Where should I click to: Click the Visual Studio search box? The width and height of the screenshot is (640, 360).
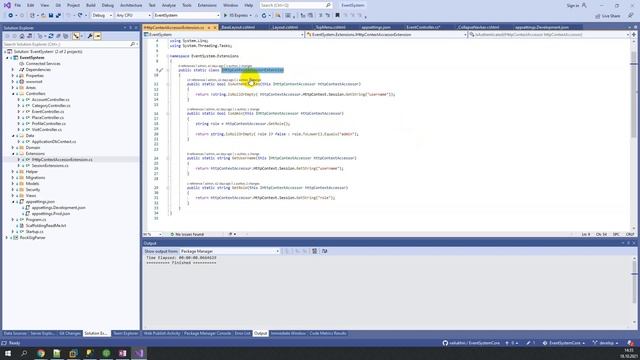[296, 5]
